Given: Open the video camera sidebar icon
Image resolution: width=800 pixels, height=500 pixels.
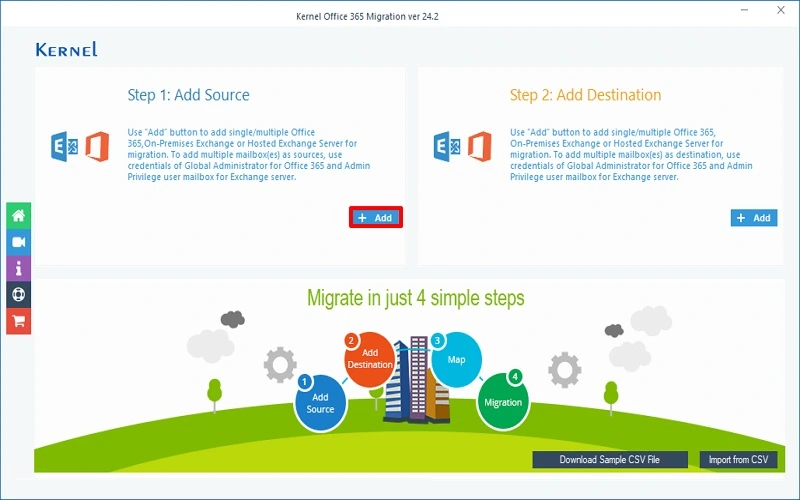Looking at the screenshot, I should [18, 242].
